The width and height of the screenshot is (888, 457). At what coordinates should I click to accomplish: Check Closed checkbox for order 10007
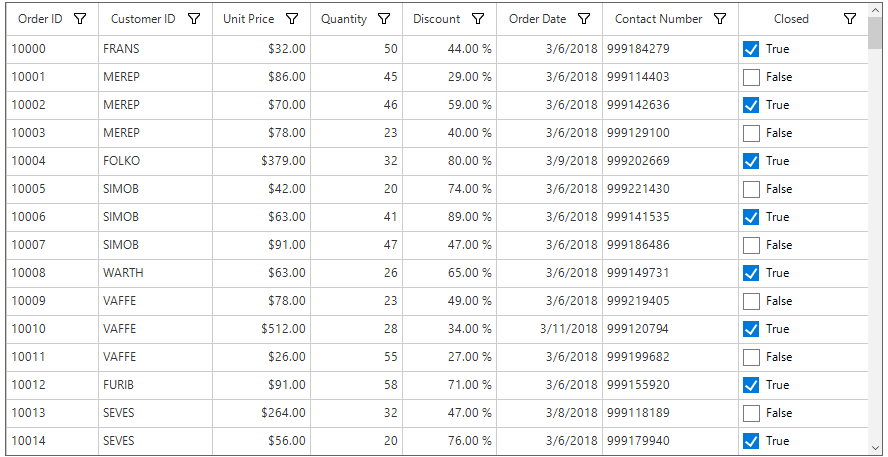(x=751, y=246)
